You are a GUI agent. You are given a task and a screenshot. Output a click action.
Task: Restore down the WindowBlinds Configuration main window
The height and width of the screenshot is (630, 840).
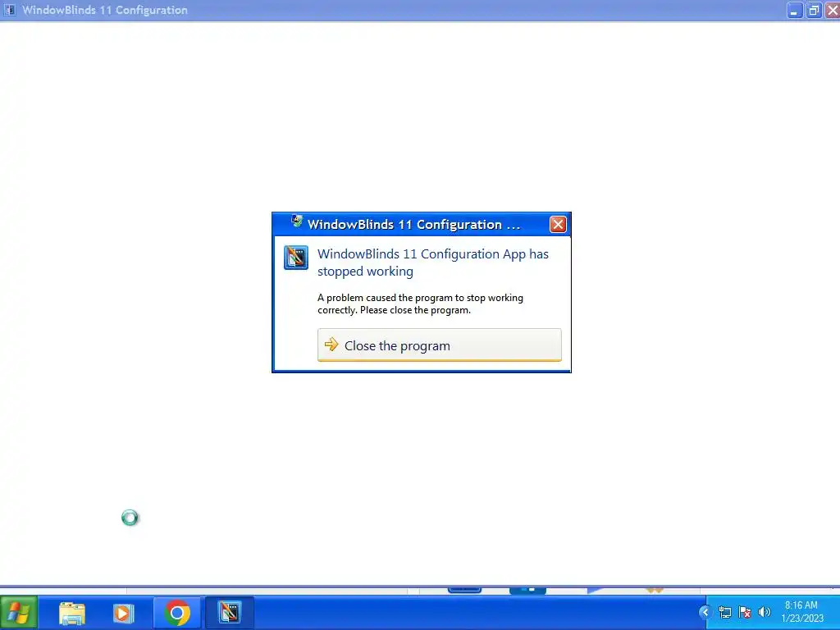click(x=814, y=10)
